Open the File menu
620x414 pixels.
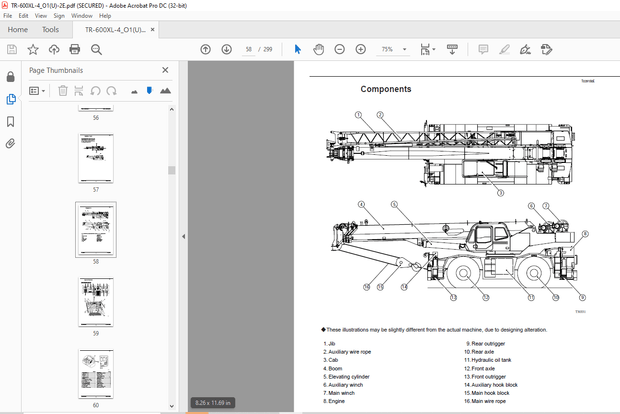pyautogui.click(x=8, y=16)
